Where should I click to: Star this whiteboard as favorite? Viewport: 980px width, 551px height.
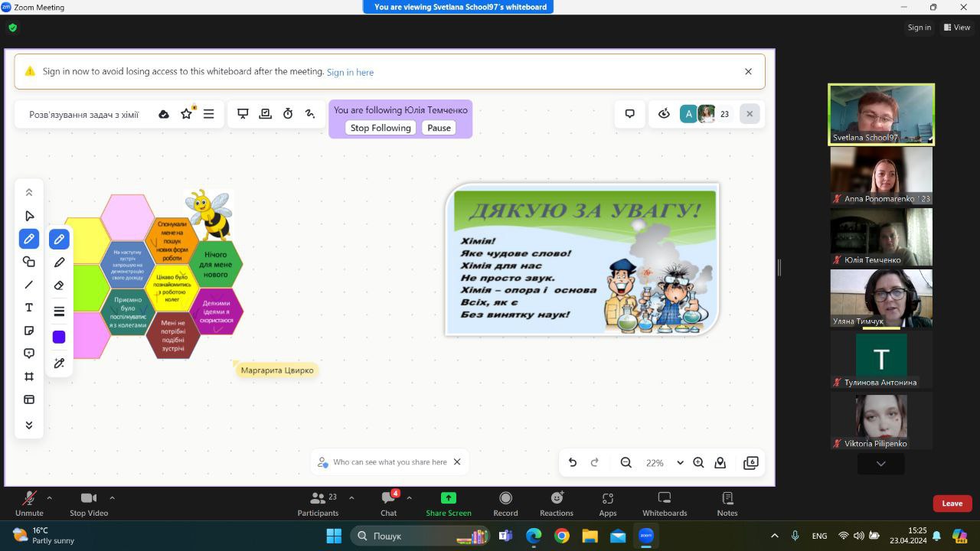(186, 114)
